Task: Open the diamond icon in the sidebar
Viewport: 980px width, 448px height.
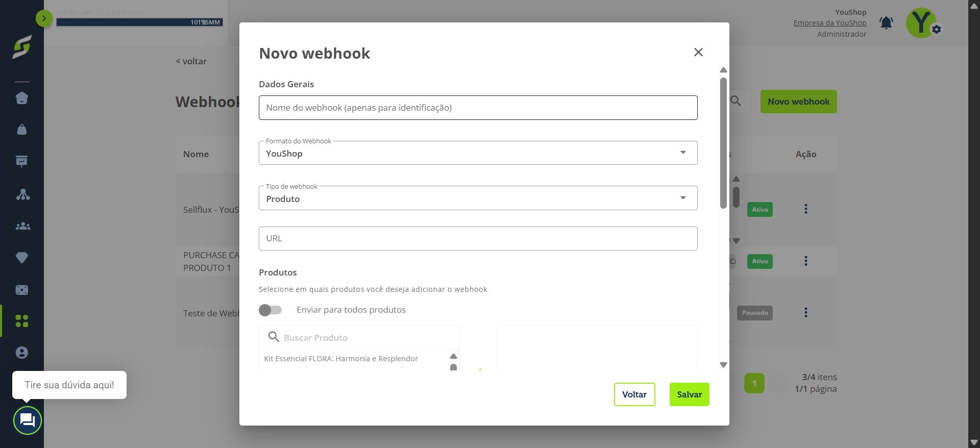Action: pyautogui.click(x=22, y=258)
